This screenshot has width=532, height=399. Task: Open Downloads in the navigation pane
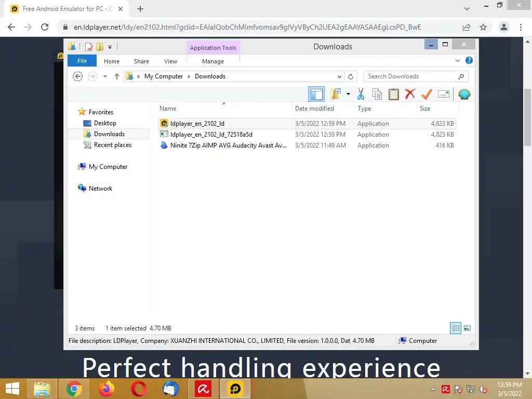pos(109,134)
